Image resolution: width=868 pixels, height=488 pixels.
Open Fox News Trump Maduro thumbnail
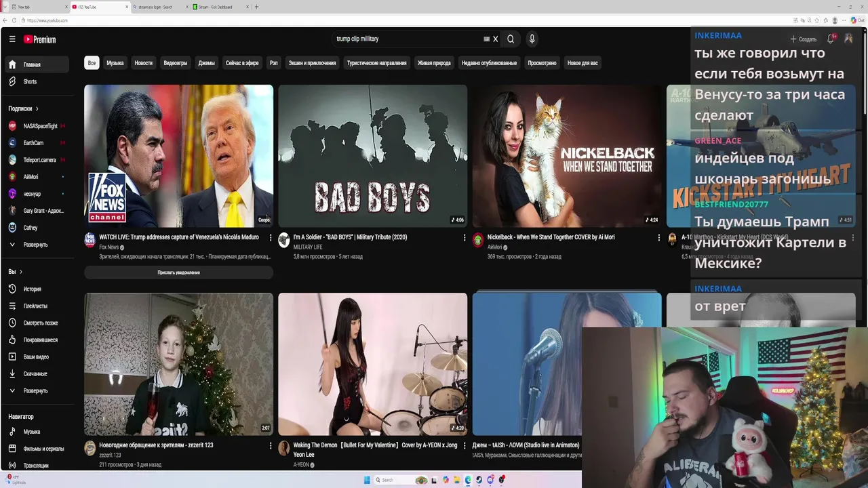tap(178, 156)
